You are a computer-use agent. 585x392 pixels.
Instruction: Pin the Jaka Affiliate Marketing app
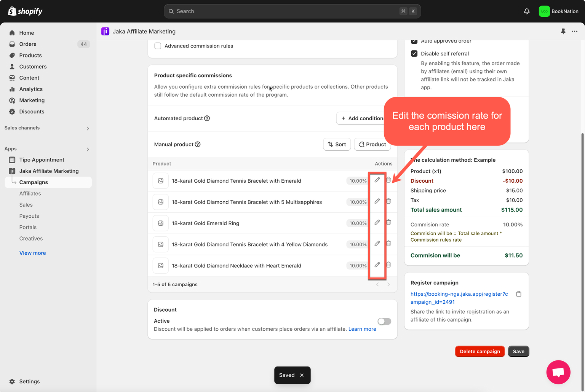(x=563, y=31)
